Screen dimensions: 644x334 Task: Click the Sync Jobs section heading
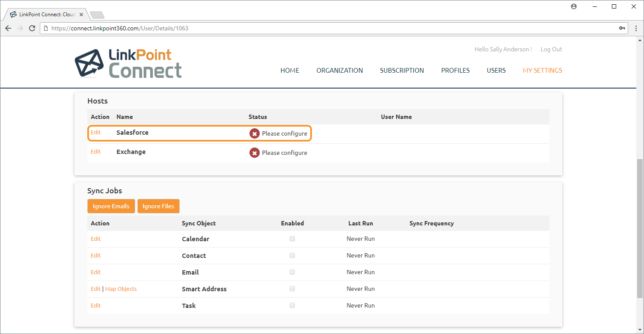click(x=105, y=191)
